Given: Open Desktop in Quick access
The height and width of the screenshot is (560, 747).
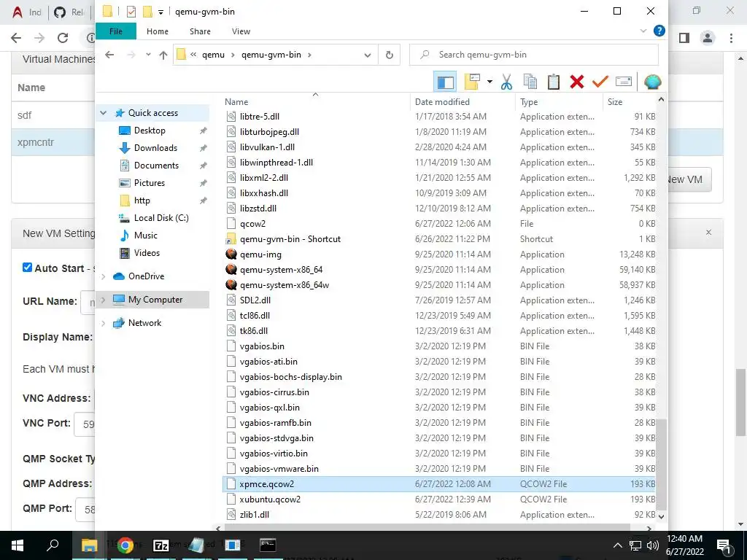Looking at the screenshot, I should point(150,131).
